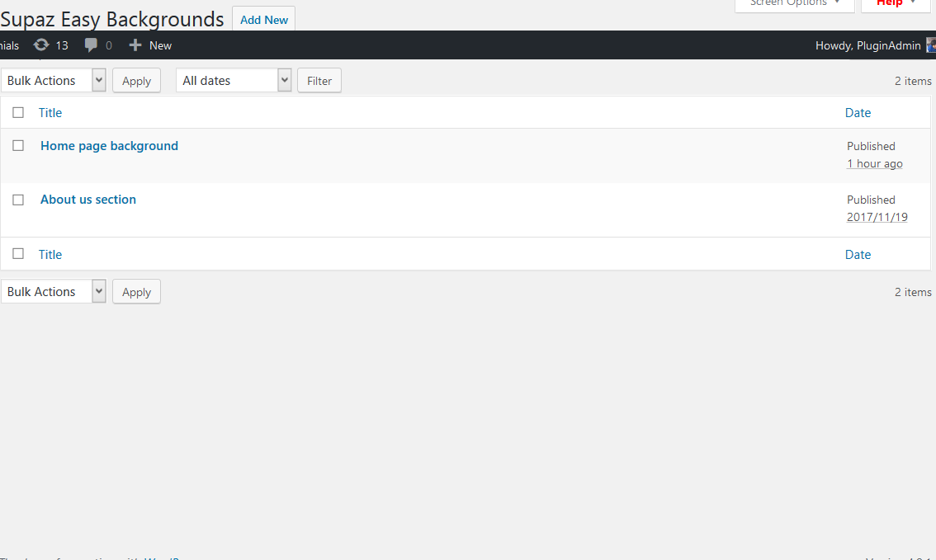
Task: Toggle the footer Title row checkbox
Action: coord(18,254)
